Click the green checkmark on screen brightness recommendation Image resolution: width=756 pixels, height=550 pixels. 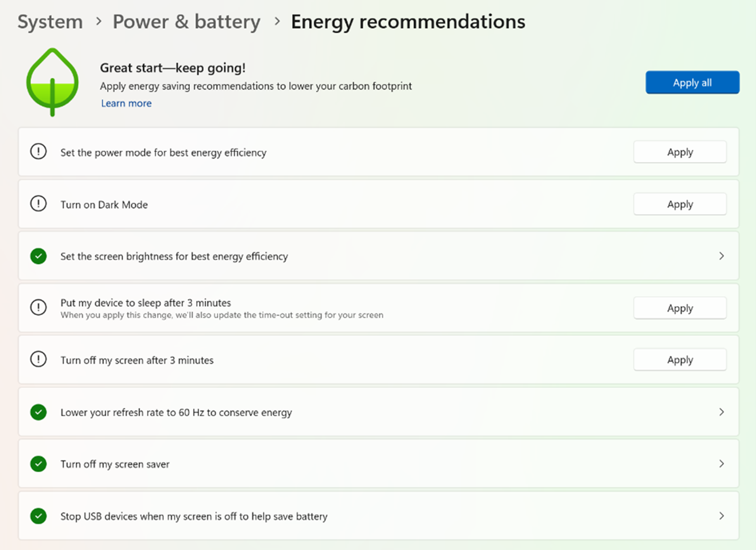point(38,256)
